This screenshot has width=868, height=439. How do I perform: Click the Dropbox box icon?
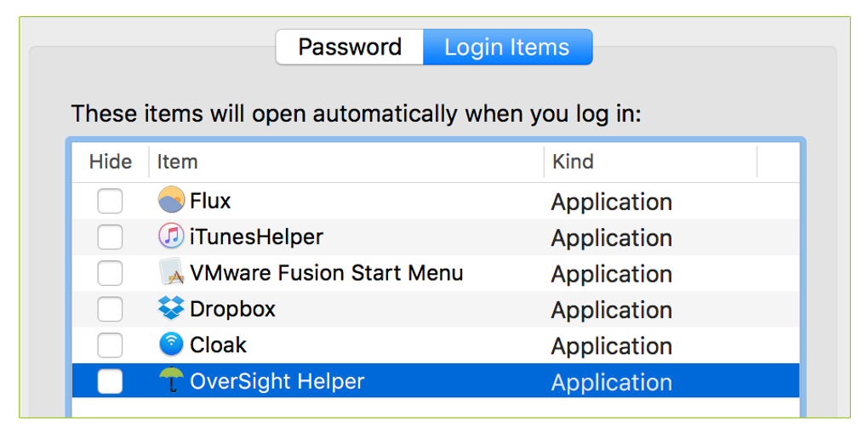171,309
